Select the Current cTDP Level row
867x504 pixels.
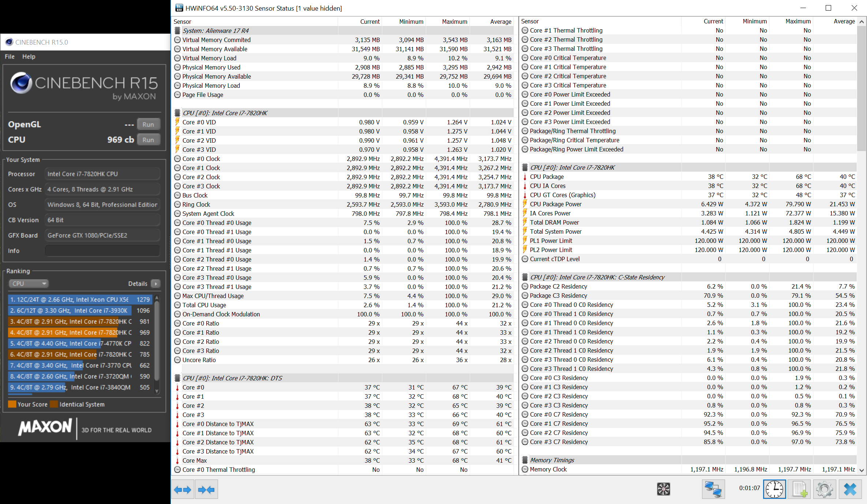[x=688, y=259]
